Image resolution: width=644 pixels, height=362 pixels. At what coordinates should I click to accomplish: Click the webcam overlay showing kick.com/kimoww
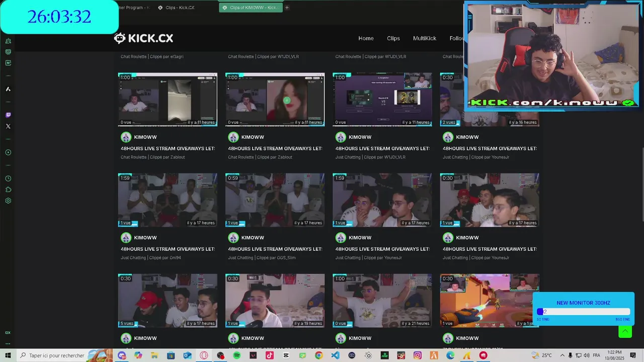click(x=552, y=55)
